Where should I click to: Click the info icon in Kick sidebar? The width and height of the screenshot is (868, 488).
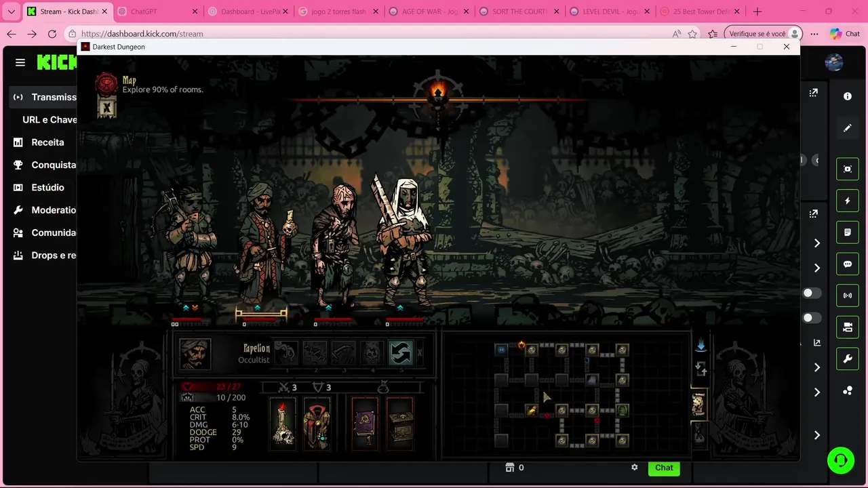pyautogui.click(x=848, y=96)
